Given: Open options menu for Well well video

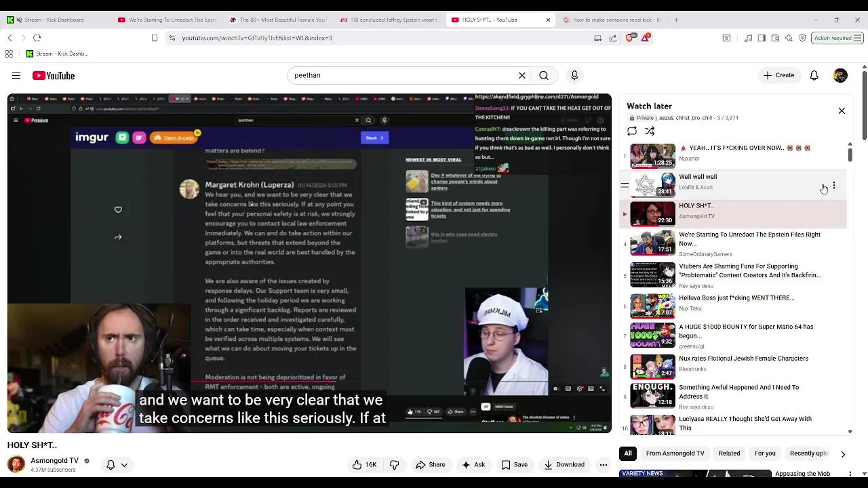Looking at the screenshot, I should [x=834, y=186].
